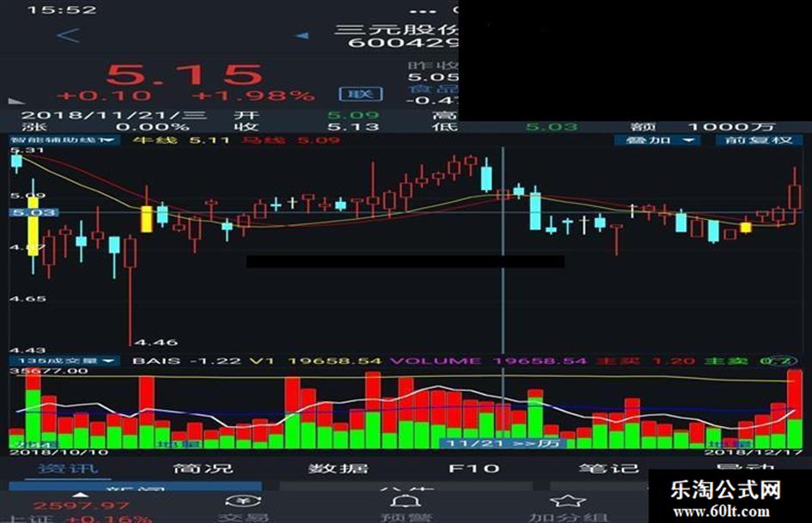This screenshot has height=523, width=812.
Task: Tap the 主卖 0.7 reading
Action: tap(752, 361)
